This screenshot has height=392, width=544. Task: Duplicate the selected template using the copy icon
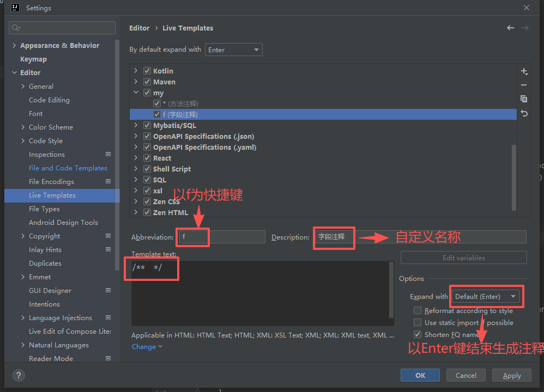point(524,99)
